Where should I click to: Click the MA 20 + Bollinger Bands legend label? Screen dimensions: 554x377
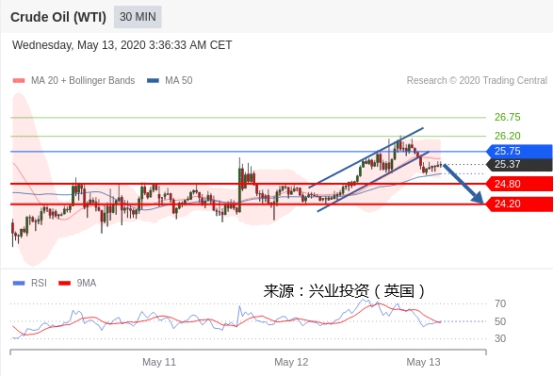pyautogui.click(x=83, y=81)
